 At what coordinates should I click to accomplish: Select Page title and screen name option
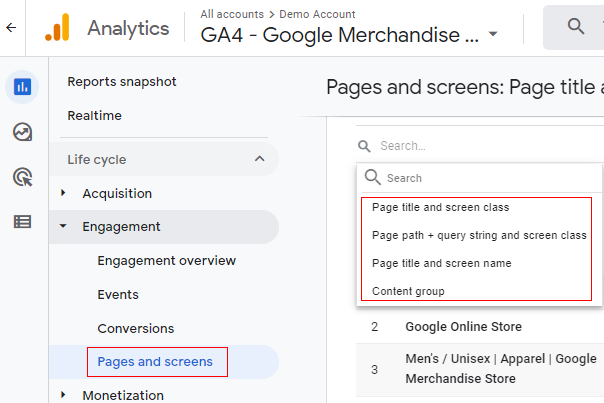(x=441, y=263)
